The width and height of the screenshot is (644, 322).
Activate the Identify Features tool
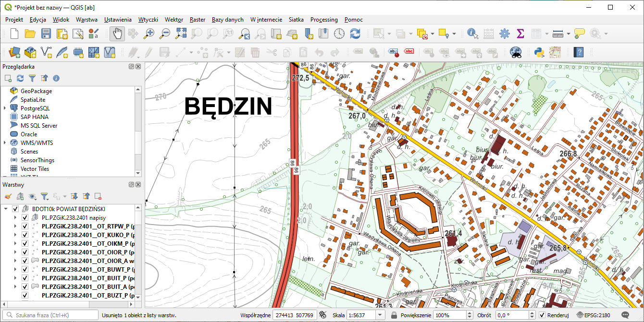pyautogui.click(x=473, y=34)
